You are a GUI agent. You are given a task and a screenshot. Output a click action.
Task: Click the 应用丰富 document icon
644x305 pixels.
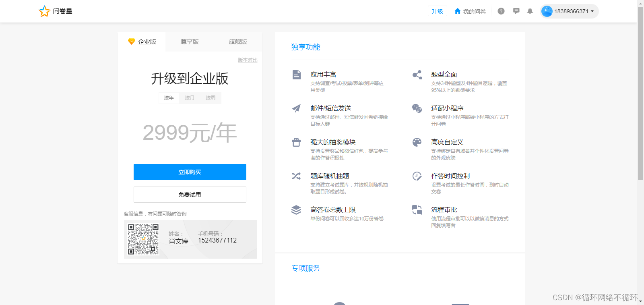[x=297, y=75]
